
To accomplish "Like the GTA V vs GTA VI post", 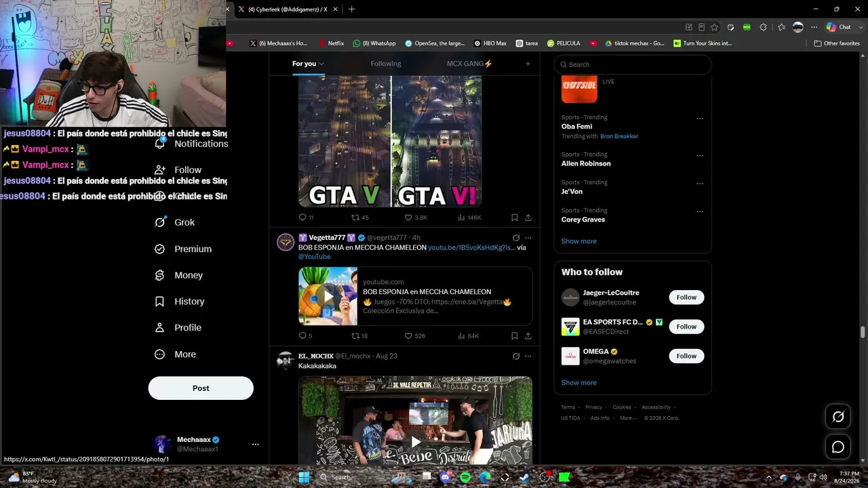I will click(x=416, y=218).
